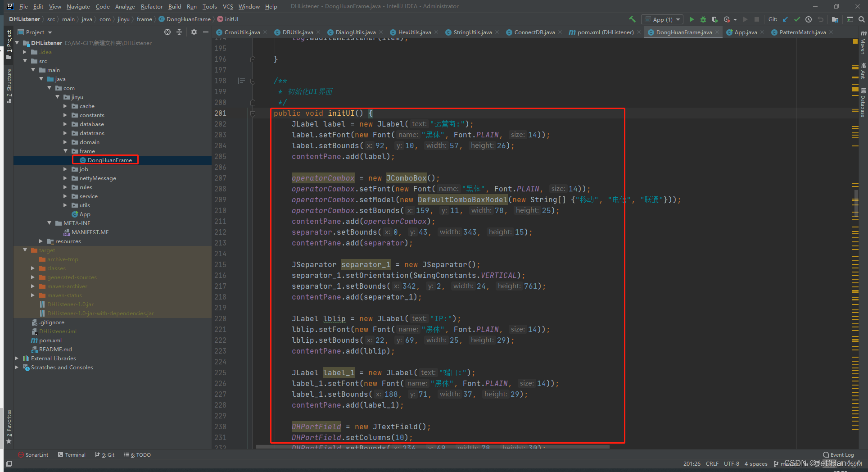Open the App (1) run configuration dropdown

coord(662,19)
